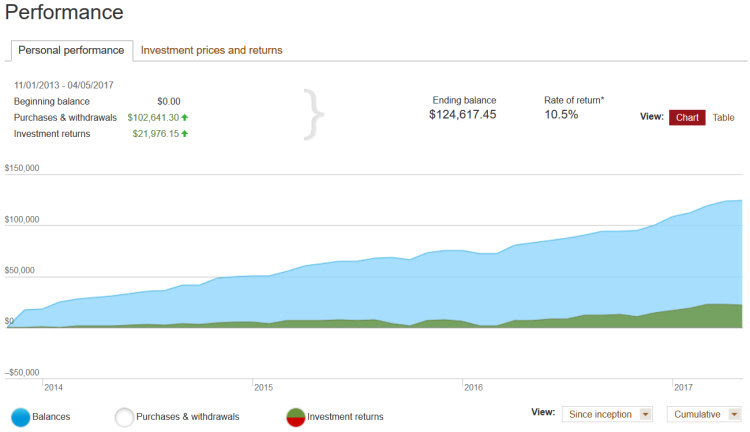
Task: Click the $50,000 axis label
Action: tap(20, 270)
